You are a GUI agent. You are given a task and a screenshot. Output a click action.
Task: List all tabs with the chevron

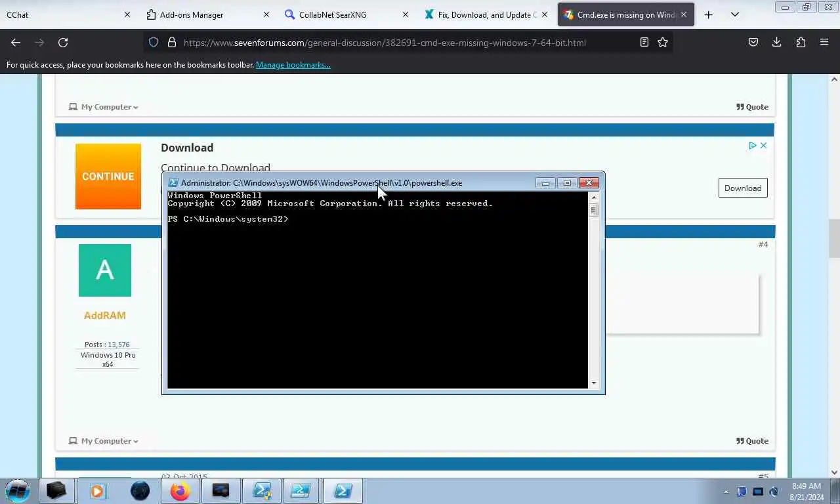pyautogui.click(x=735, y=14)
